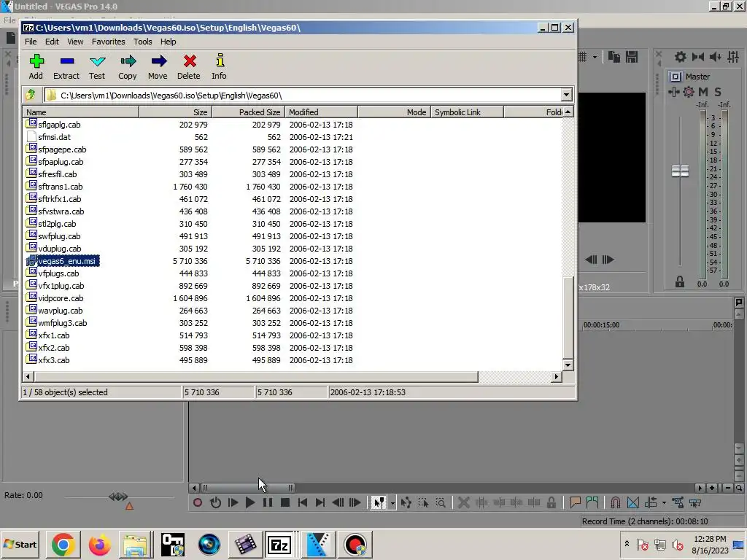Go up one folder level in 7-Zip
This screenshot has width=747, height=560.
click(31, 95)
